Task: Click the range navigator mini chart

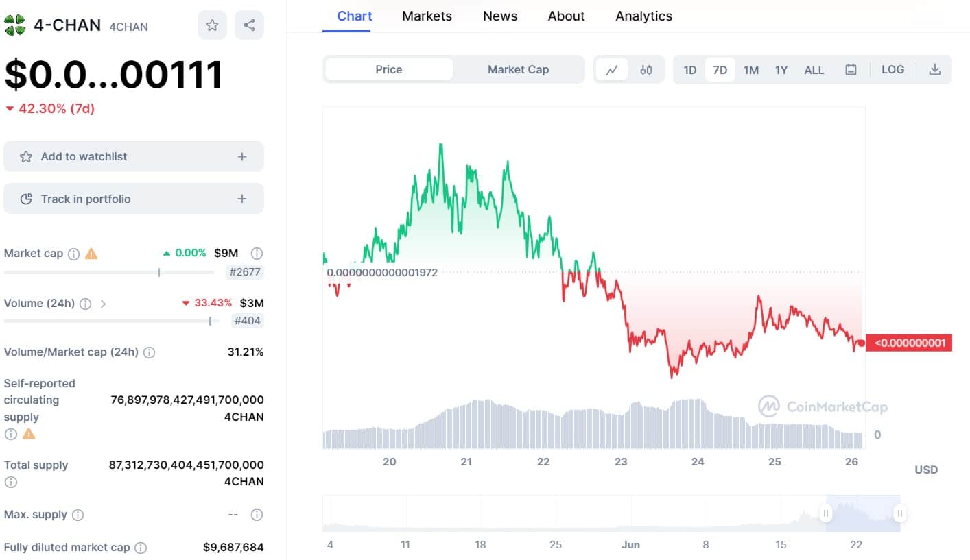Action: pyautogui.click(x=611, y=513)
